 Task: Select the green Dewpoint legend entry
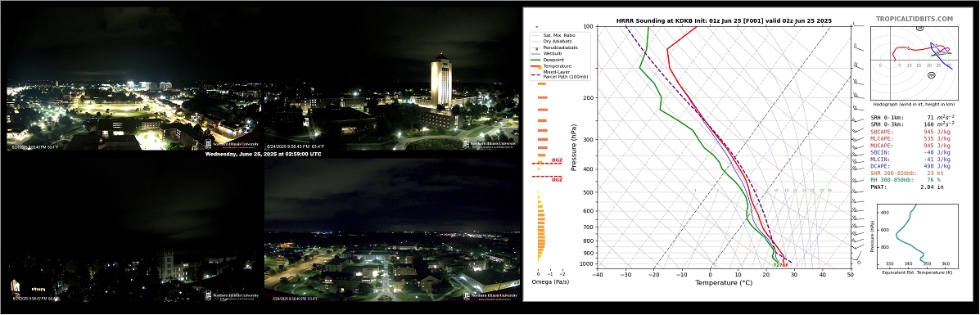click(548, 60)
